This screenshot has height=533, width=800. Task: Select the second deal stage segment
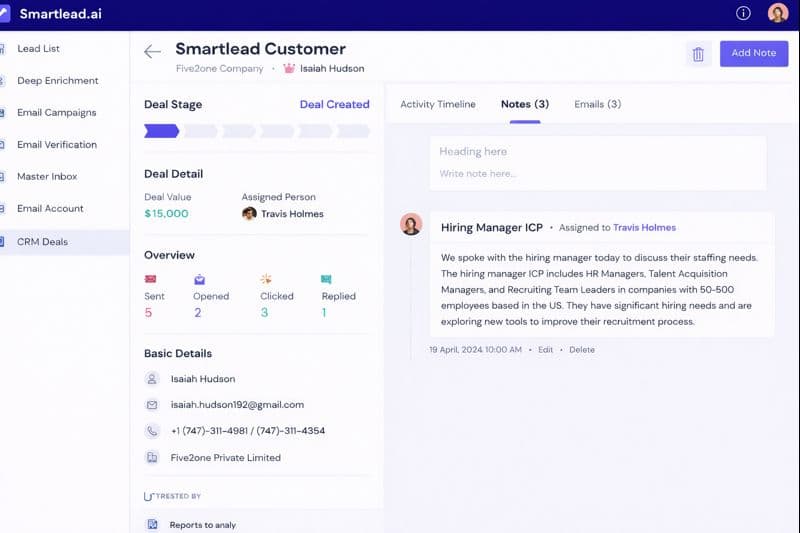pos(201,131)
